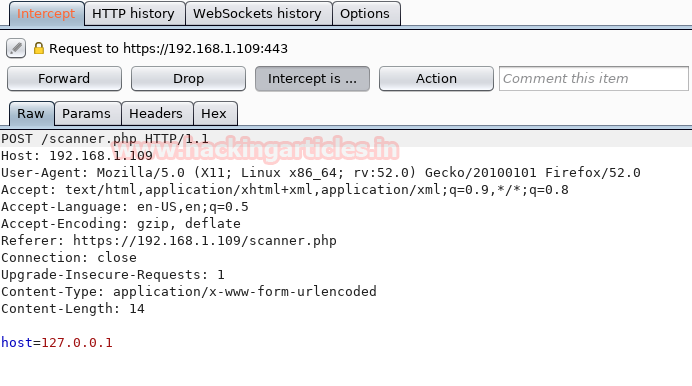Switch to the HTTP history tab
The width and height of the screenshot is (692, 386).
pos(133,14)
